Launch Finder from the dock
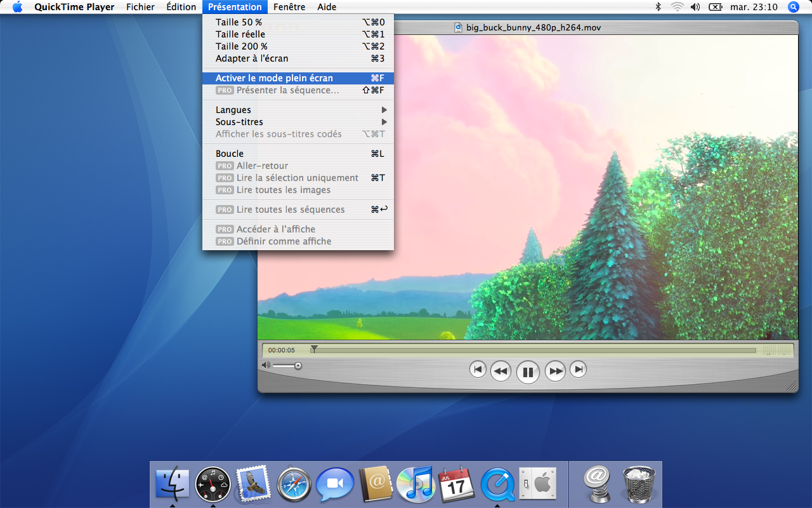 tap(173, 484)
